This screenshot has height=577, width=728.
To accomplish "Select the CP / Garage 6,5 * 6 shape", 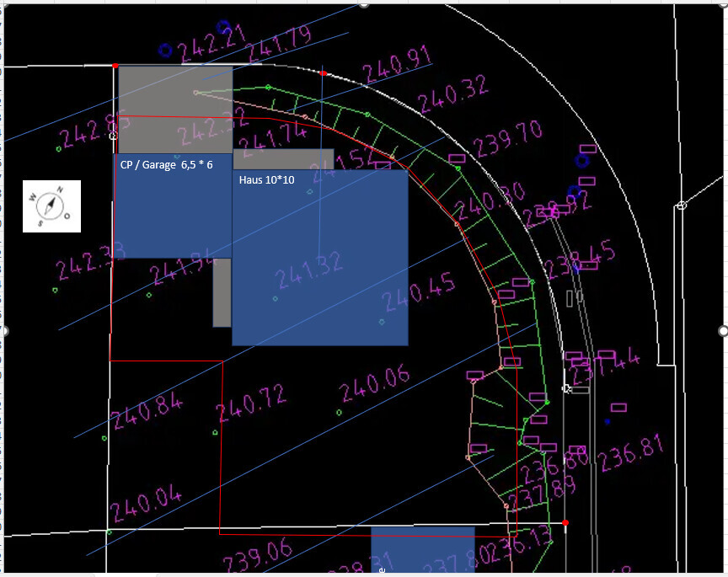I will coord(172,211).
